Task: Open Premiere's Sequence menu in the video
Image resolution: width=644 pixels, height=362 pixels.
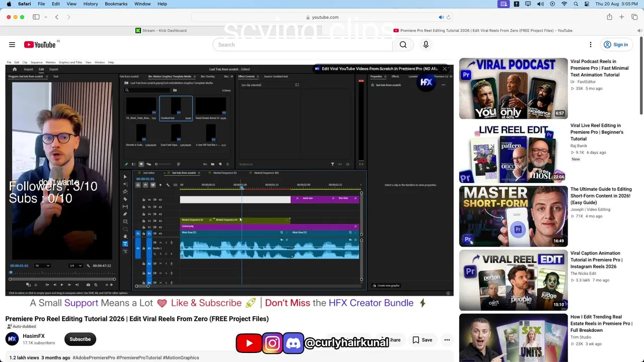Action: pos(36,62)
